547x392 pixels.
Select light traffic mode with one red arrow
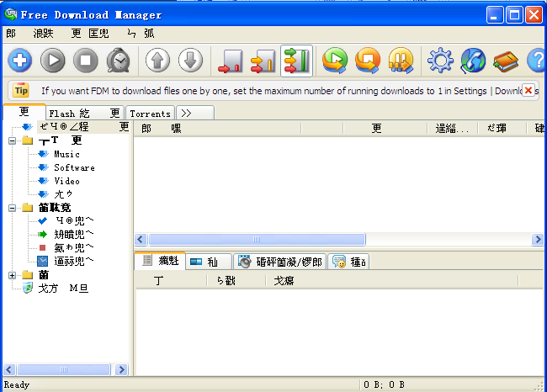tap(231, 61)
